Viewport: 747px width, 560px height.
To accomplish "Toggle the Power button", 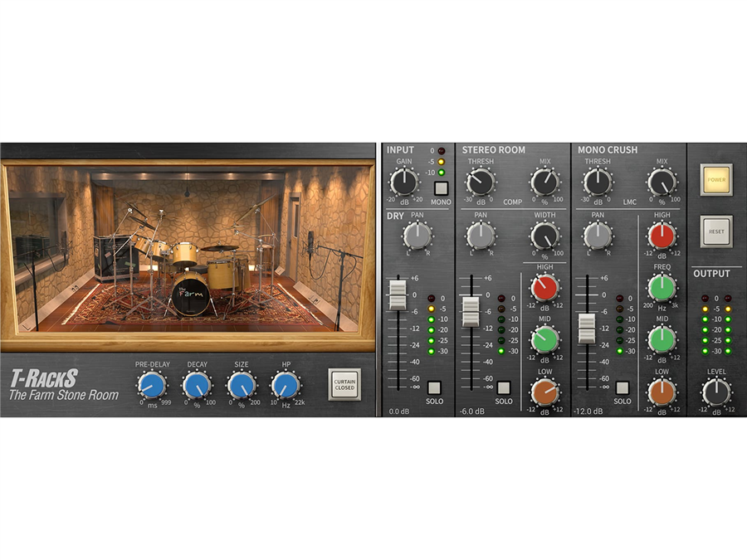I will click(x=715, y=179).
